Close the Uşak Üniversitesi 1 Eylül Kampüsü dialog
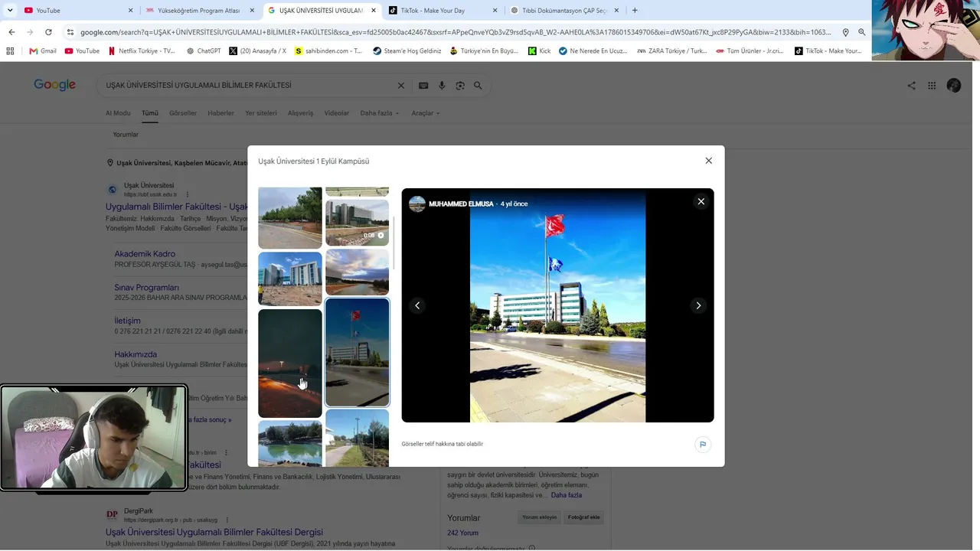 (x=708, y=161)
